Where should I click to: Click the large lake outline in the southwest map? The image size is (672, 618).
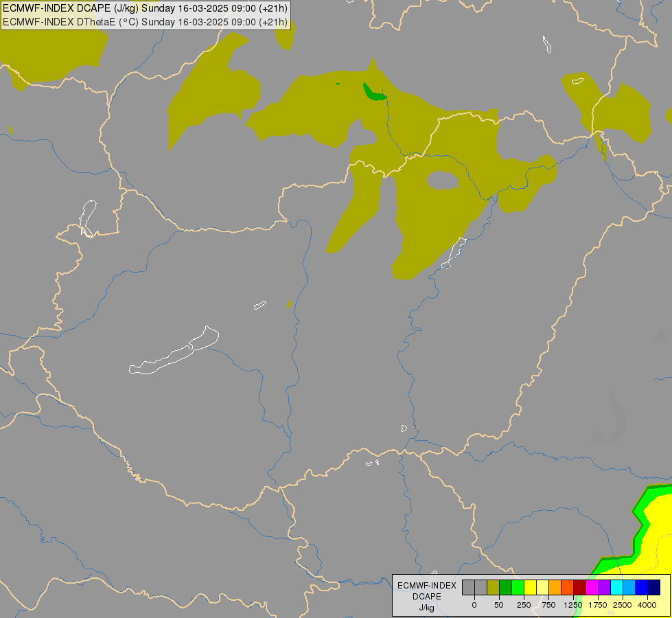tap(174, 350)
